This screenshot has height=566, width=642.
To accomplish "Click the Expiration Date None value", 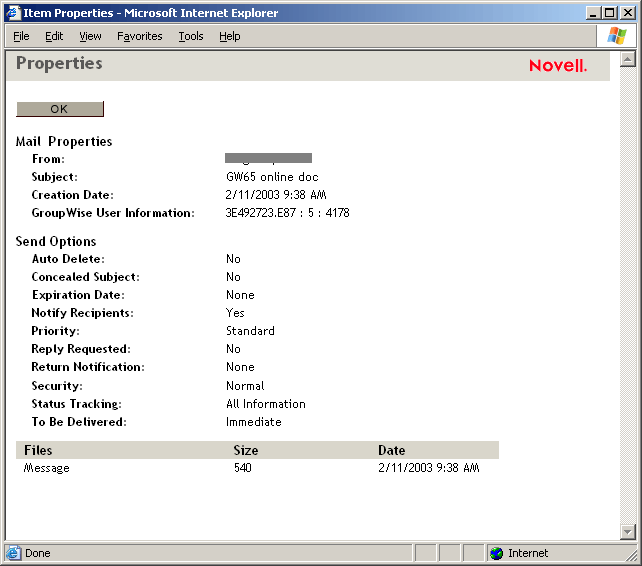I will tap(240, 295).
